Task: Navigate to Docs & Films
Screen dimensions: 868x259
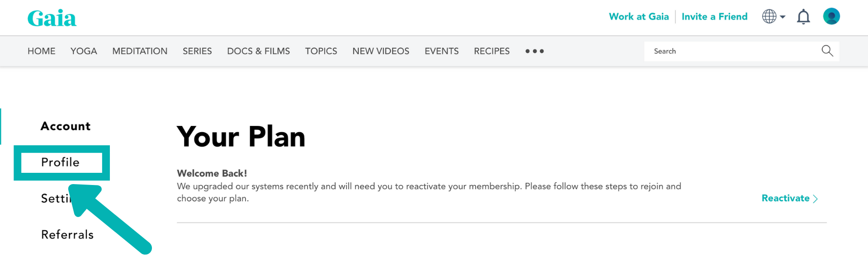Action: [x=259, y=51]
